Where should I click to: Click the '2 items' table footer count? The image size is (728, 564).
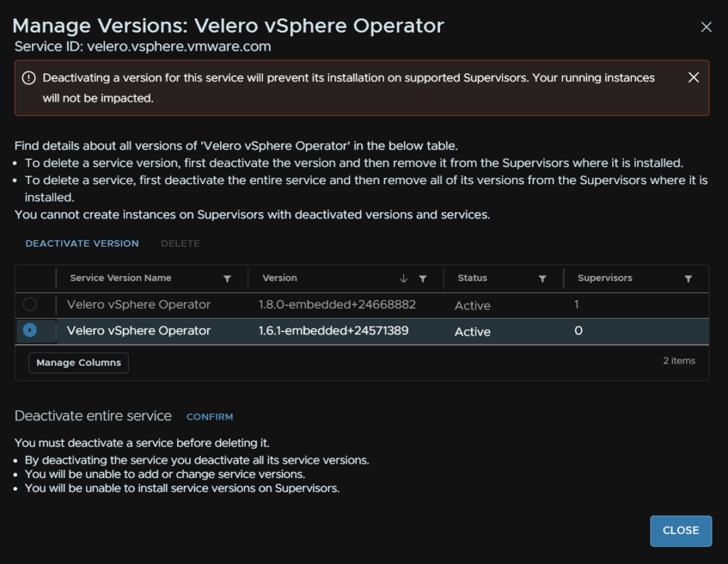[x=679, y=361]
